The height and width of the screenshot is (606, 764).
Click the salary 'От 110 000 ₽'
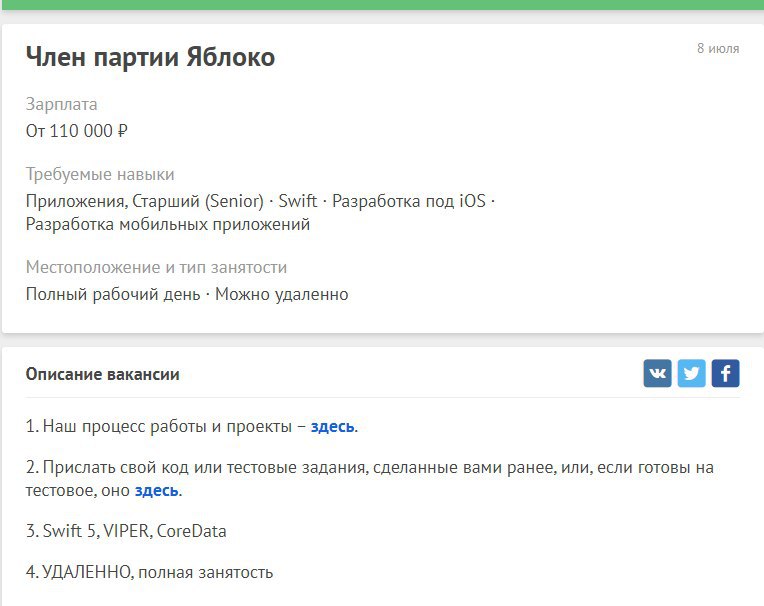(x=76, y=131)
